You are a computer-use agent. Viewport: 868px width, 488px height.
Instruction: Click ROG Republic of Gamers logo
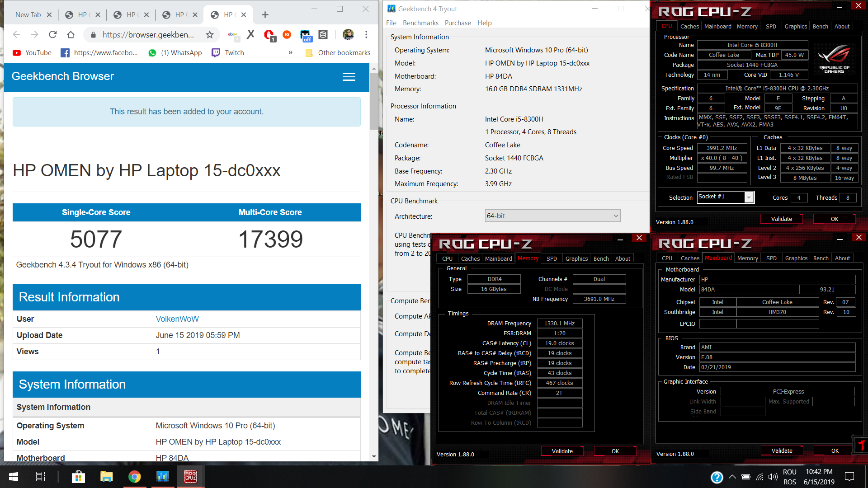point(834,59)
